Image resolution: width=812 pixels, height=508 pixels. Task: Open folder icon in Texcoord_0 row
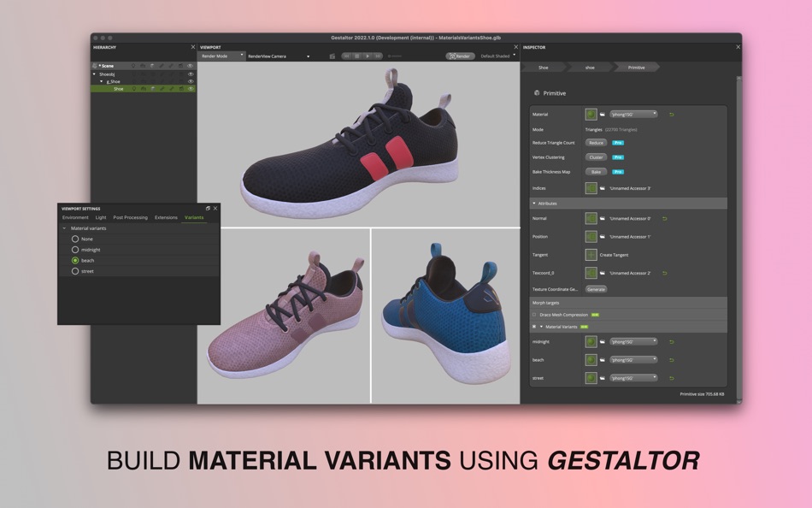click(x=603, y=273)
